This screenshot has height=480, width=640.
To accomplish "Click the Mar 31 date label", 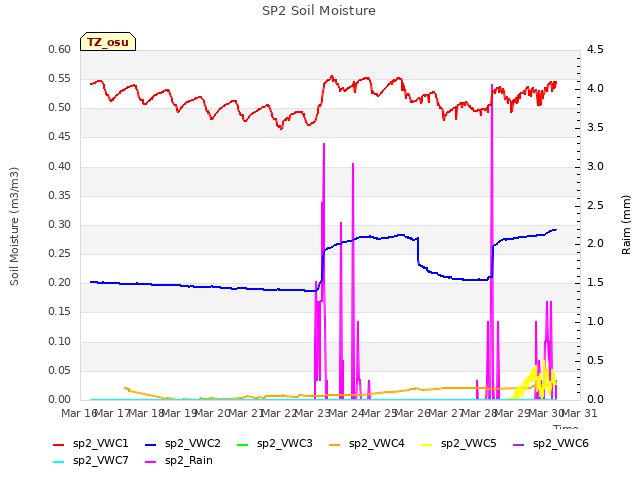I will click(x=579, y=413).
